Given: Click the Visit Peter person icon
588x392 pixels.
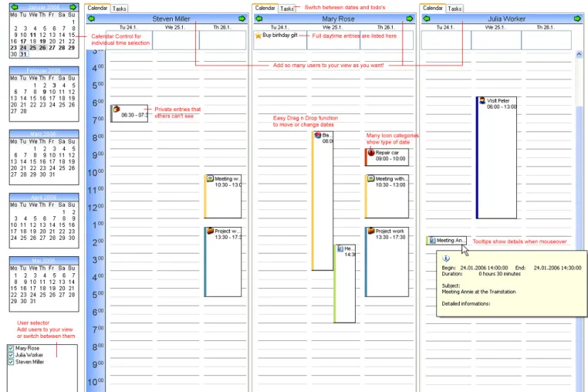Looking at the screenshot, I should point(482,100).
